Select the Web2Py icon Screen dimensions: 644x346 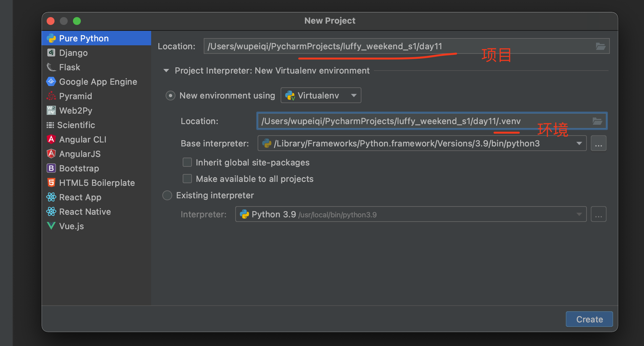click(x=51, y=110)
